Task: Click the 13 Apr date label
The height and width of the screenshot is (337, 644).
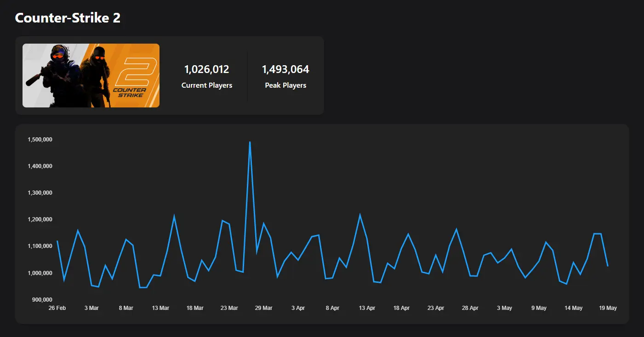Action: click(x=367, y=308)
